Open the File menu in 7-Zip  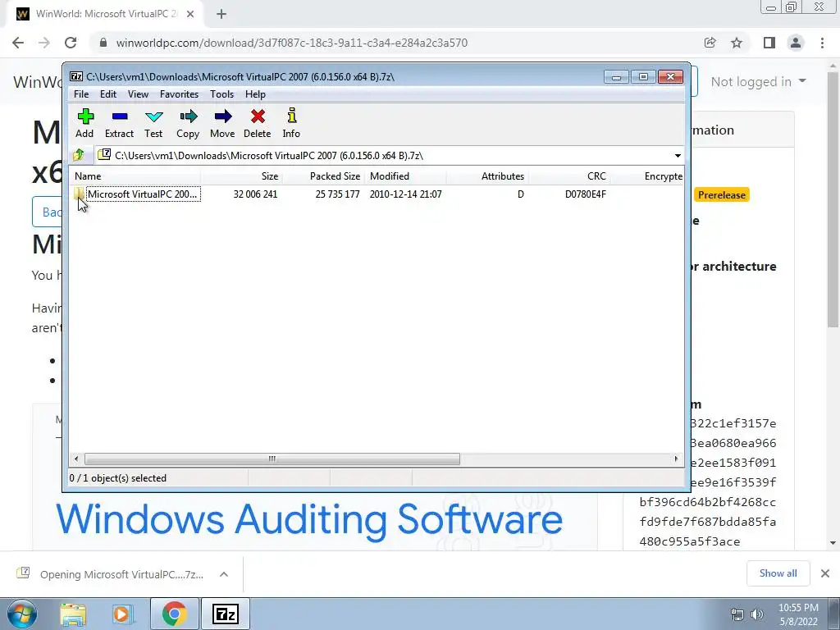point(81,94)
